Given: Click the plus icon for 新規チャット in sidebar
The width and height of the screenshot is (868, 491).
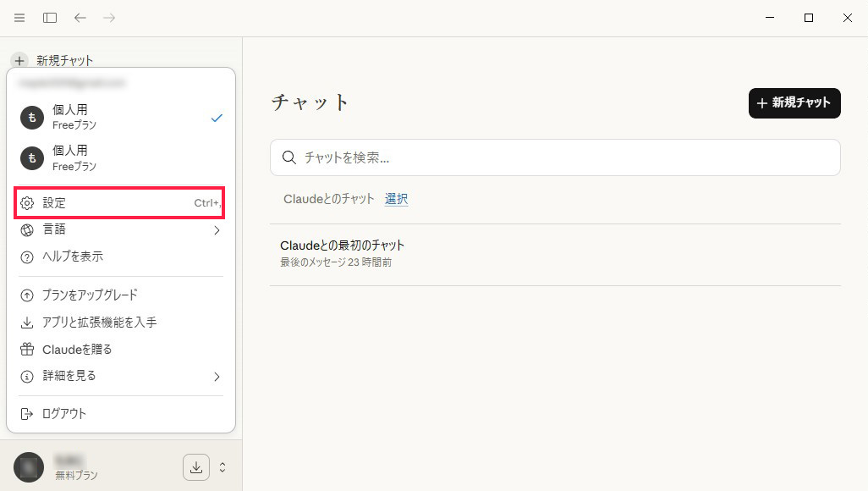Looking at the screenshot, I should coord(19,60).
